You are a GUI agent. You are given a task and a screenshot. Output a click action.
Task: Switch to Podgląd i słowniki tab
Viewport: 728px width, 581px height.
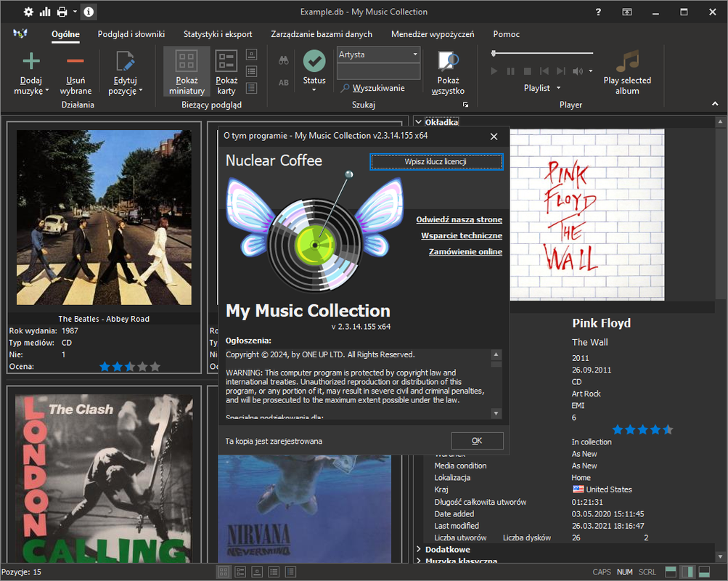tap(131, 34)
